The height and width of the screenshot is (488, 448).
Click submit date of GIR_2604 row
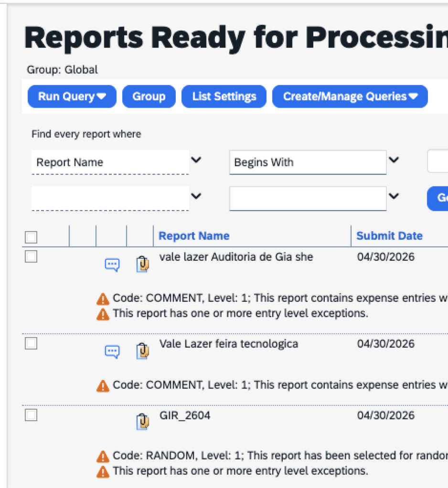pyautogui.click(x=386, y=415)
